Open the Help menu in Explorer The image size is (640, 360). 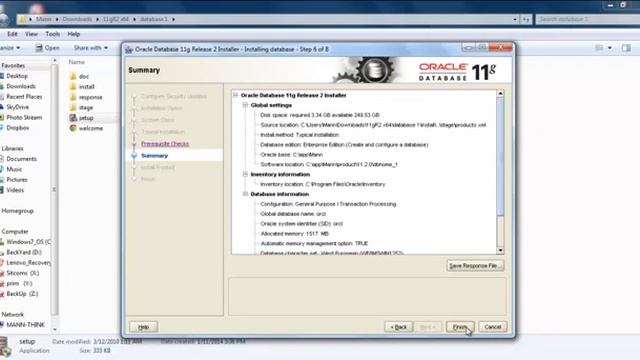pos(73,34)
